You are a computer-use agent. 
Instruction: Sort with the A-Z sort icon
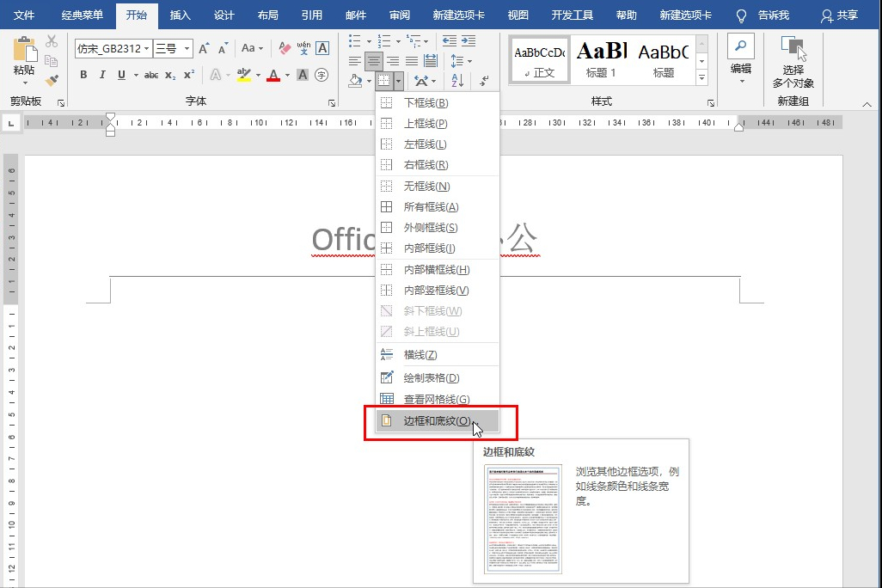[457, 81]
